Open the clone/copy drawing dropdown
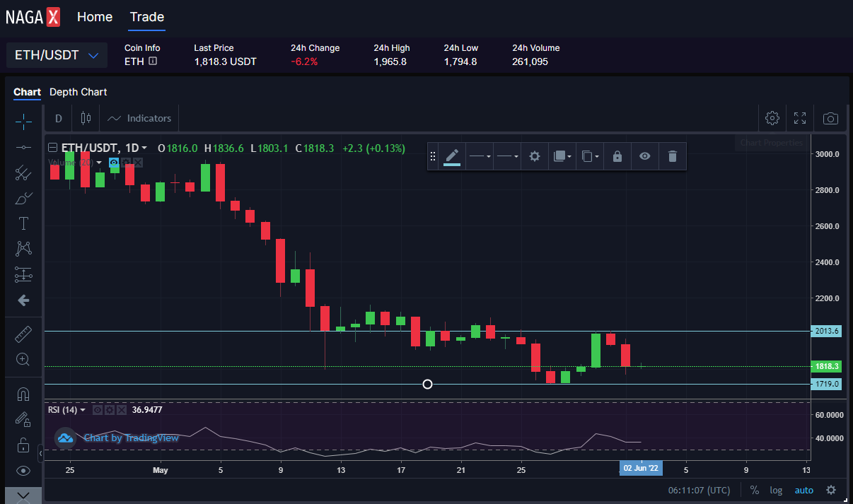 pos(589,156)
